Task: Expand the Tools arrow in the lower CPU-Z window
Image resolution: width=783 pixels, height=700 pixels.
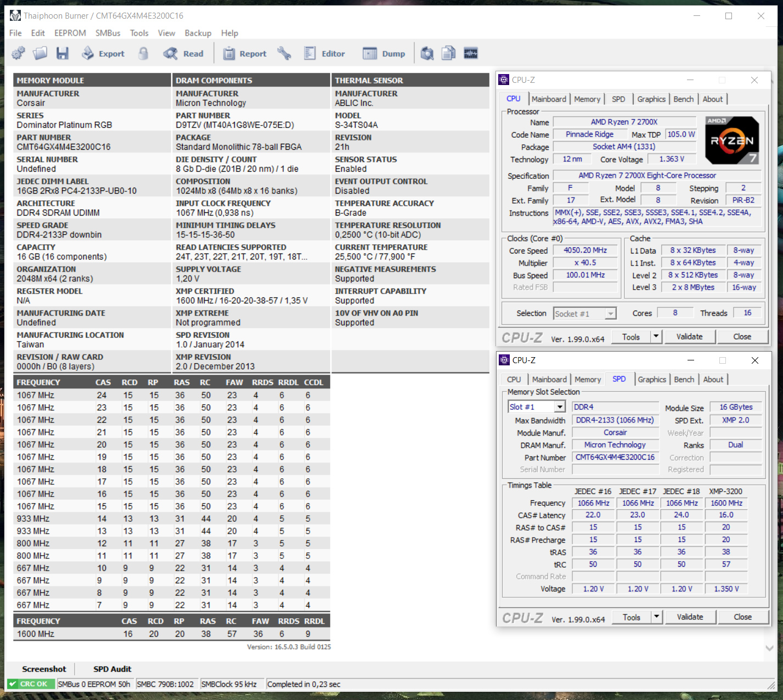Action: (656, 617)
